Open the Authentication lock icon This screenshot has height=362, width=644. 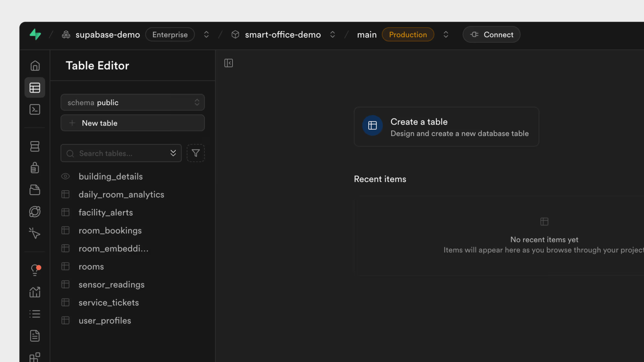pos(35,168)
